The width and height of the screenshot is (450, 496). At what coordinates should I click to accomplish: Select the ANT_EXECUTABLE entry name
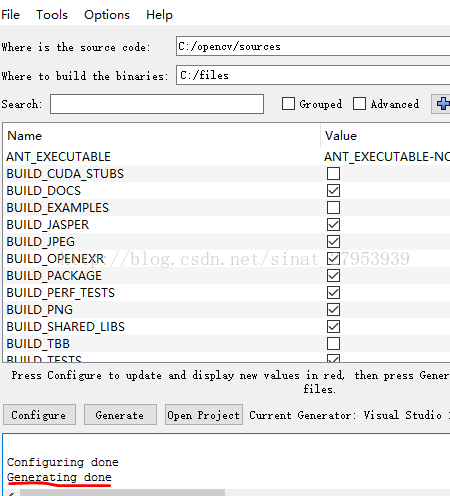58,157
